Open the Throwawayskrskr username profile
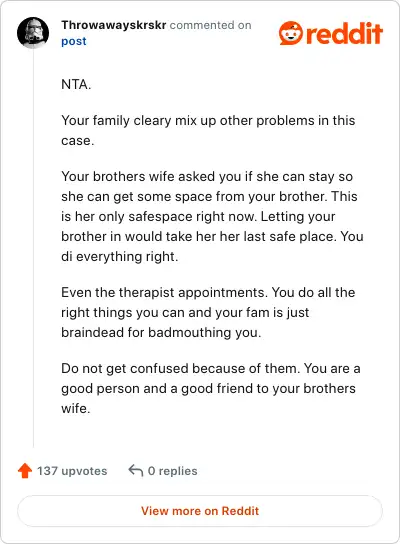The image size is (400, 544). point(114,25)
